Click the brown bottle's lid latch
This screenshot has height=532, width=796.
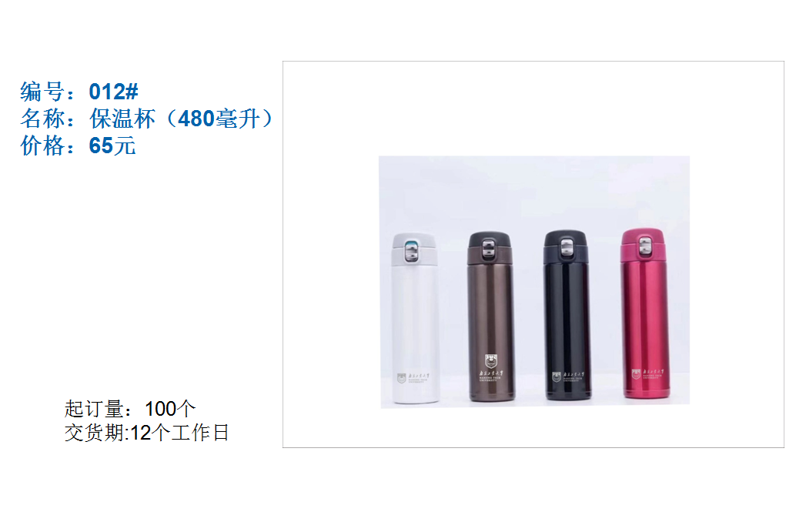pyautogui.click(x=488, y=249)
